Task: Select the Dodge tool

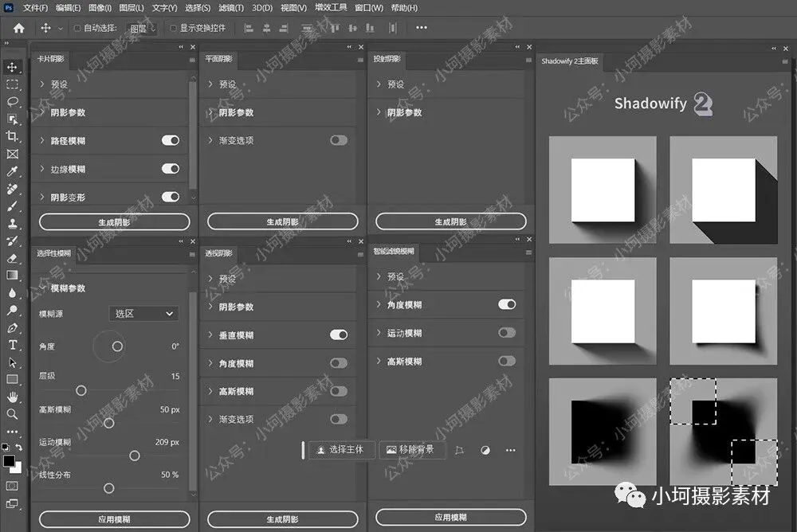Action: point(12,310)
